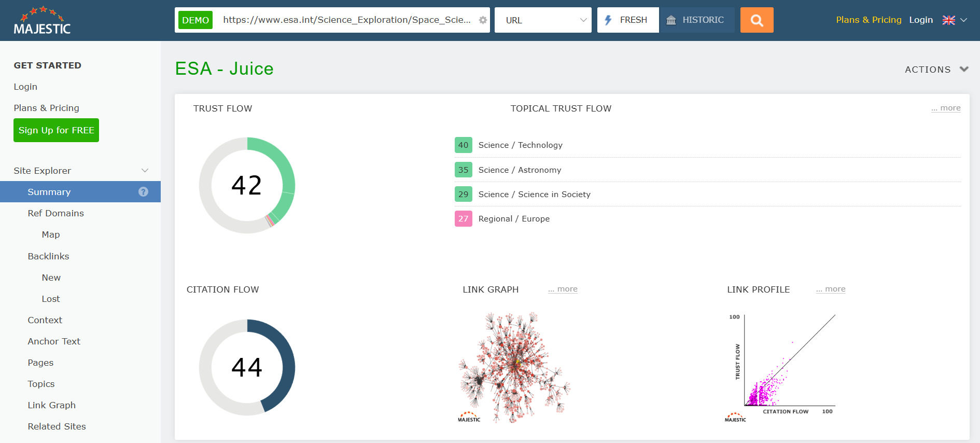Click the green 40 topic score badge
This screenshot has width=980, height=443.
click(x=463, y=145)
